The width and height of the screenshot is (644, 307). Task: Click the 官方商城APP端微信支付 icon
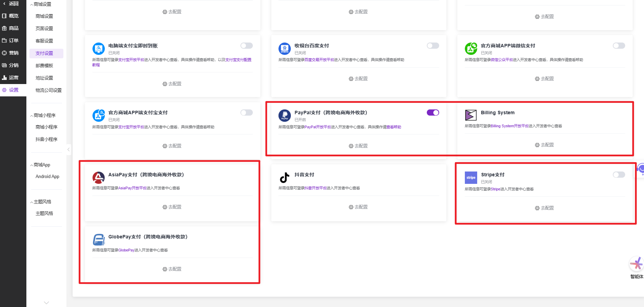click(471, 49)
